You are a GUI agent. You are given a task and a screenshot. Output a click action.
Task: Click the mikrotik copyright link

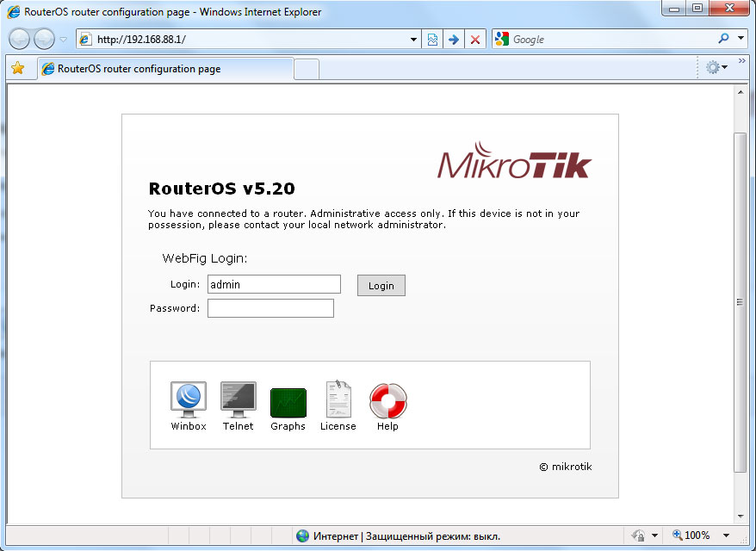pos(566,466)
